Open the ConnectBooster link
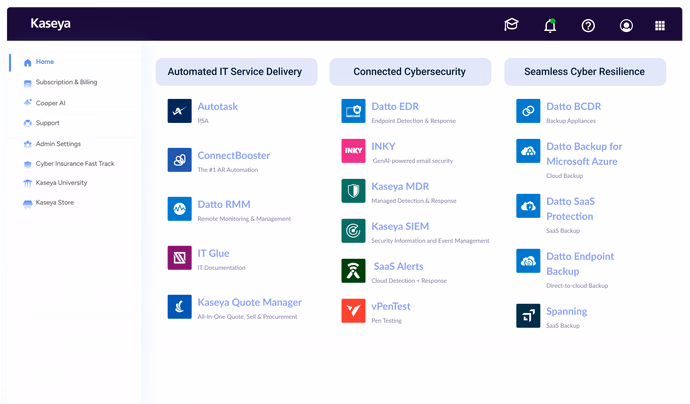690x404 pixels. tap(234, 155)
